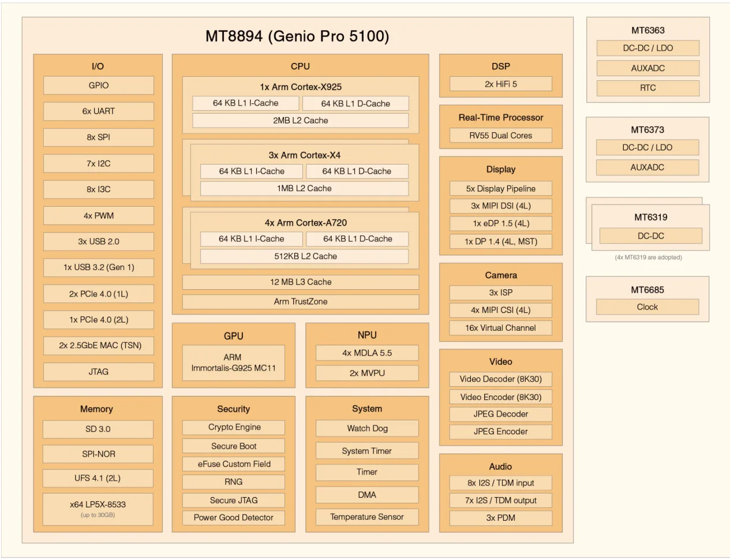Select the 5x Display Pipeline block
The height and width of the screenshot is (560, 730).
pos(501,188)
